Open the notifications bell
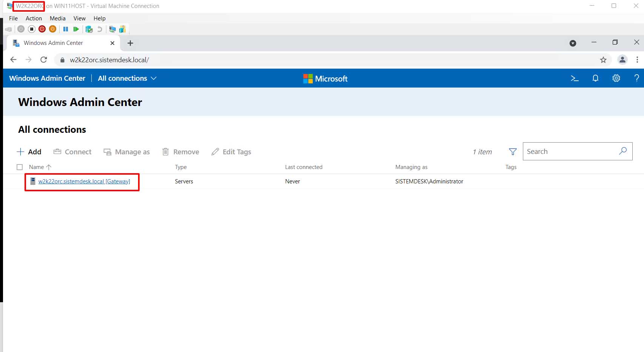 pos(595,78)
